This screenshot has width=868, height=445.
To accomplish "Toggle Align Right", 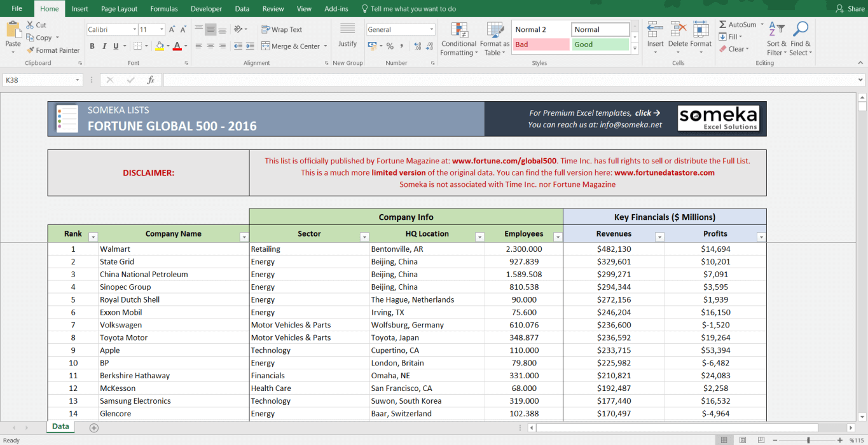I will [x=222, y=46].
